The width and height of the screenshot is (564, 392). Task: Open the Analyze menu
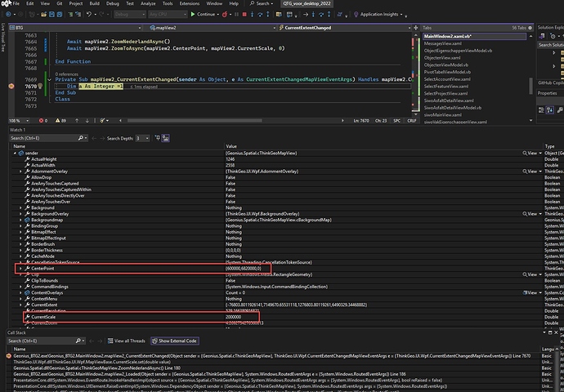tap(148, 3)
